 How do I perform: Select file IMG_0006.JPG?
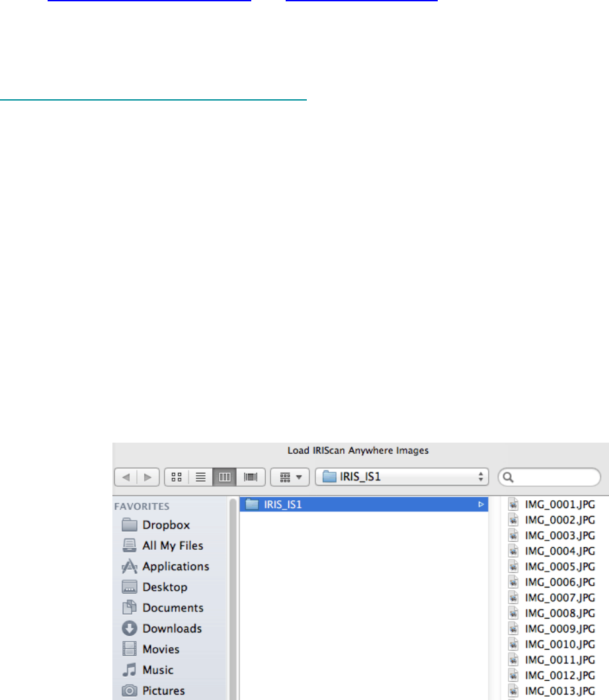(552, 582)
